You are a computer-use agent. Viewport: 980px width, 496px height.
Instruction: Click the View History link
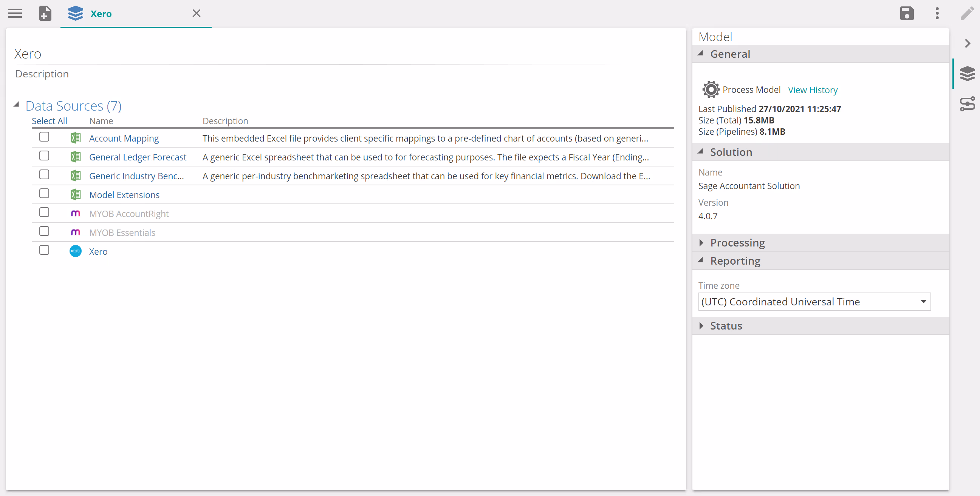coord(812,90)
